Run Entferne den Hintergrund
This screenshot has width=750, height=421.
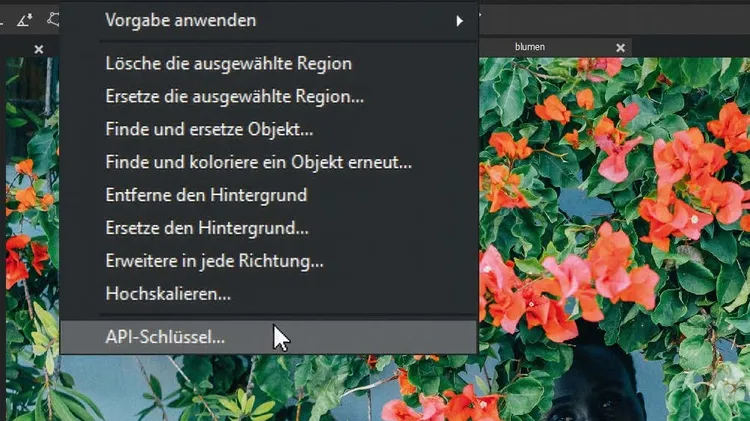coord(206,195)
